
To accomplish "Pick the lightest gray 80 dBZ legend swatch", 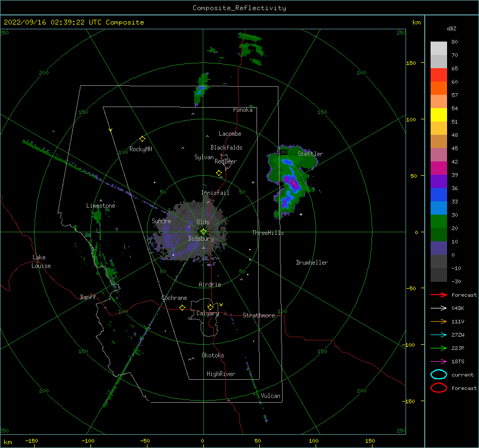I will [x=439, y=48].
